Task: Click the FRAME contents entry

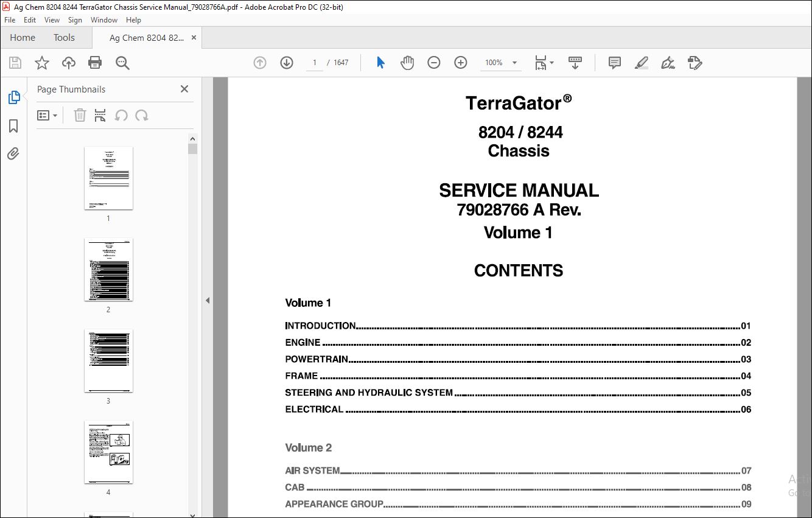Action: coord(518,376)
